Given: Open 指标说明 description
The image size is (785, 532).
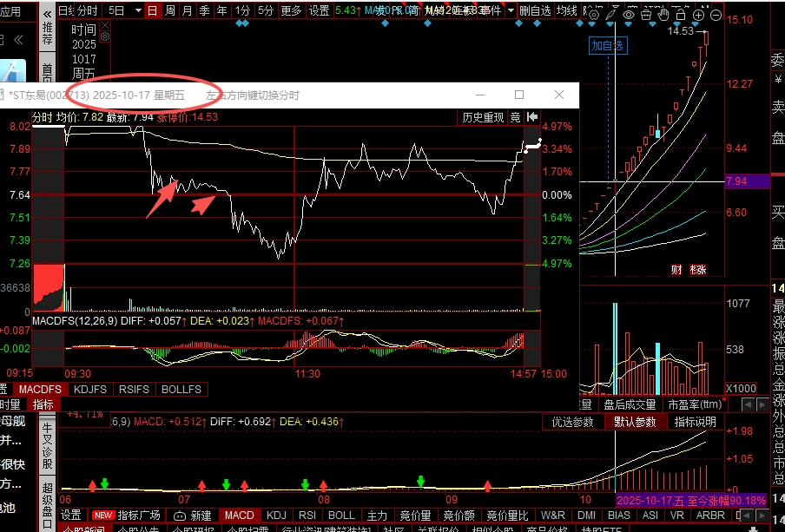Looking at the screenshot, I should [x=695, y=422].
